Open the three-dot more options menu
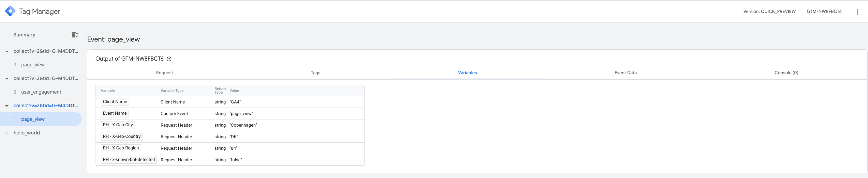This screenshot has height=178, width=868. 857,12
